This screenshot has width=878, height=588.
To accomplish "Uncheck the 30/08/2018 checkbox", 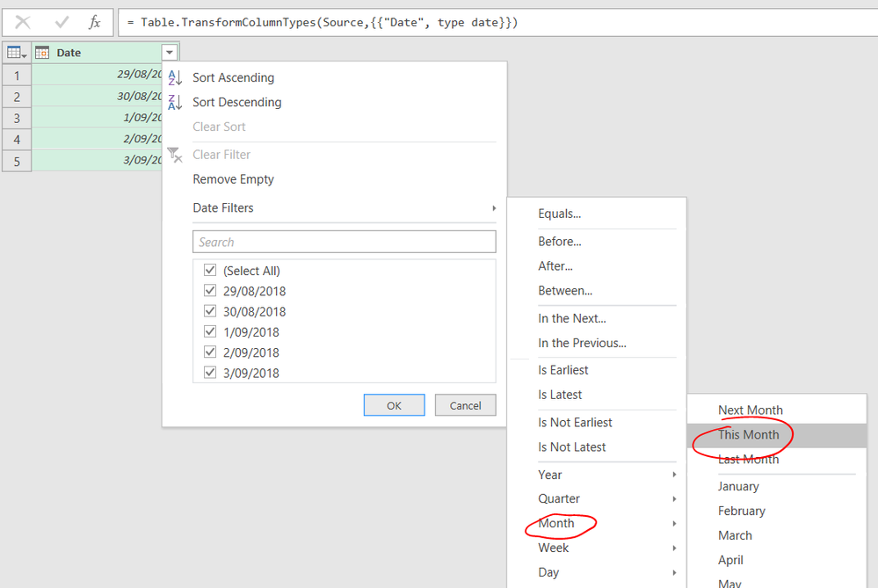I will (210, 311).
